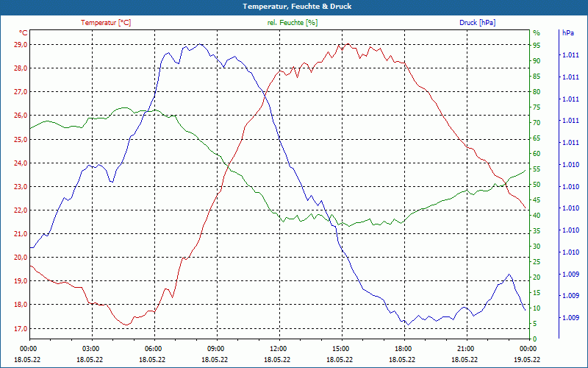Click the '17,0' temperature axis value
Viewport: 588px width, 368px height.
point(21,329)
